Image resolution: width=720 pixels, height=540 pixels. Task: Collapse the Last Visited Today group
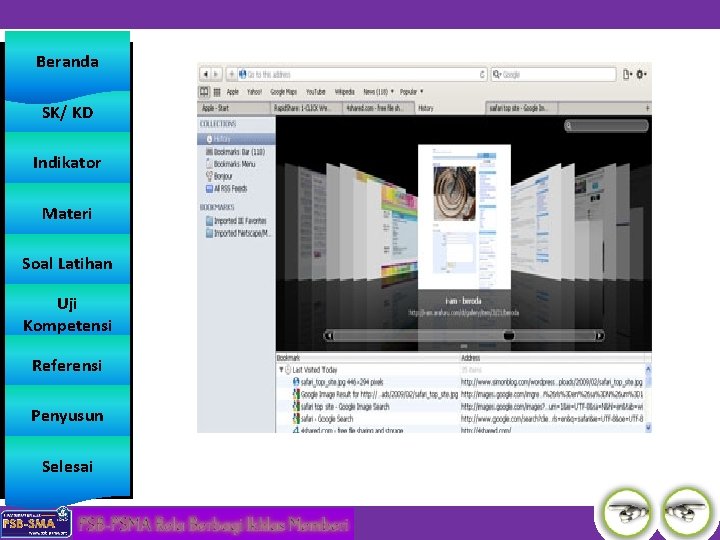click(281, 369)
